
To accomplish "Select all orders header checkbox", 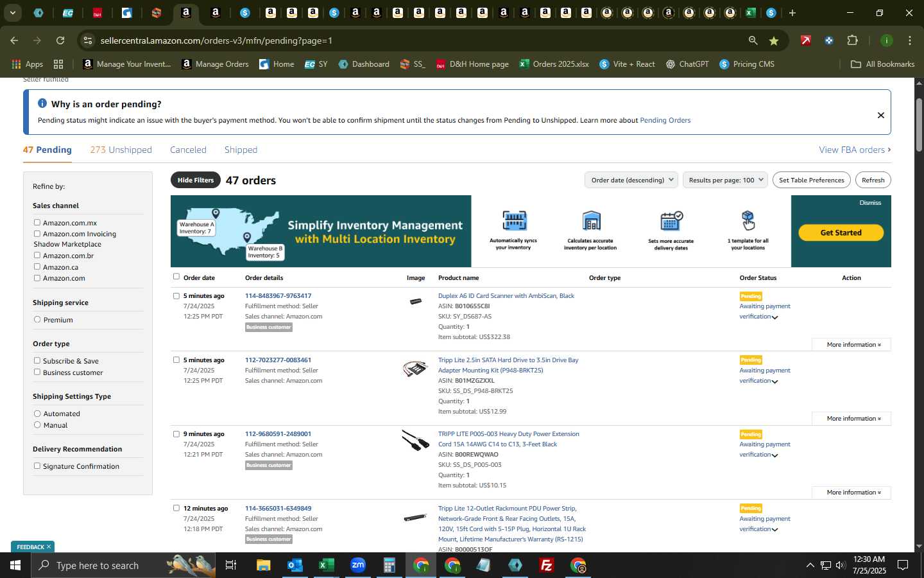I will (176, 276).
